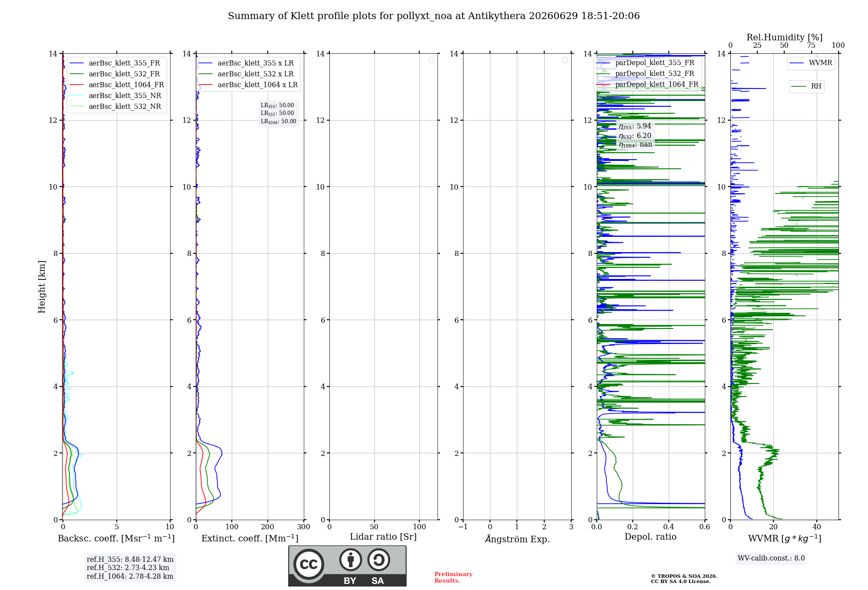The image size is (868, 590).
Task: Click the Ångström Exp. axis label
Action: click(517, 539)
